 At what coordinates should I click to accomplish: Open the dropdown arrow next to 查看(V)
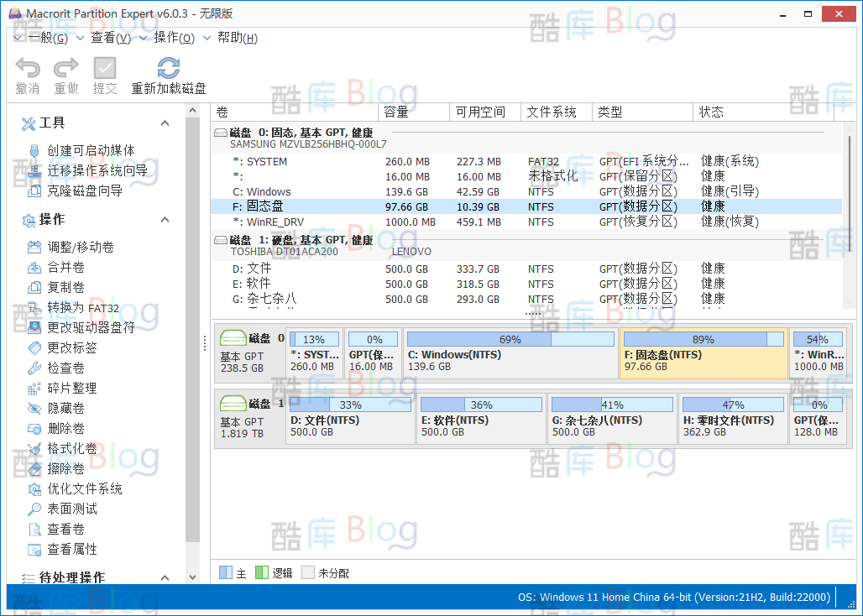coord(142,37)
